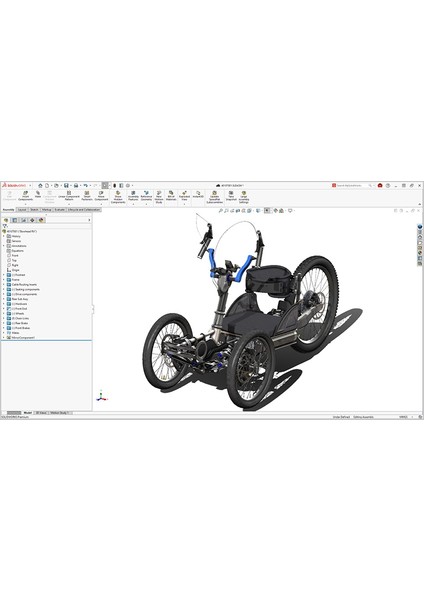Click the top-level assembly name in the tree

point(20,231)
